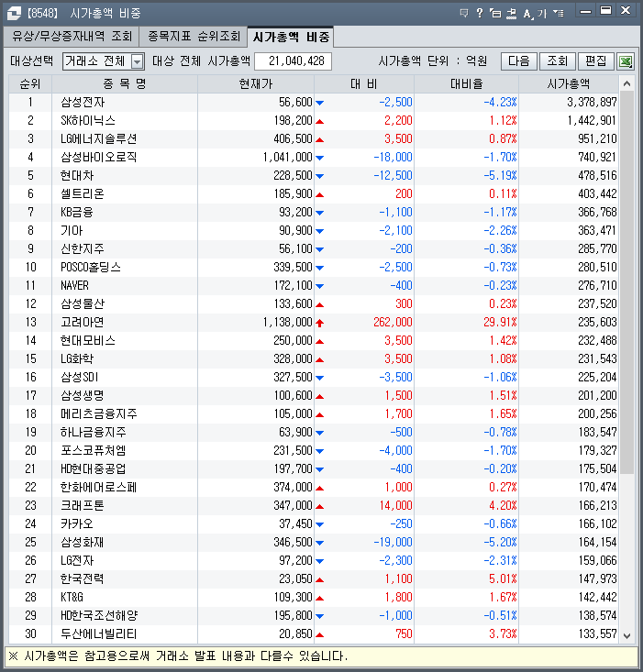Select the 삼성화재 stock name
This screenshot has height=672, width=643.
point(83,543)
